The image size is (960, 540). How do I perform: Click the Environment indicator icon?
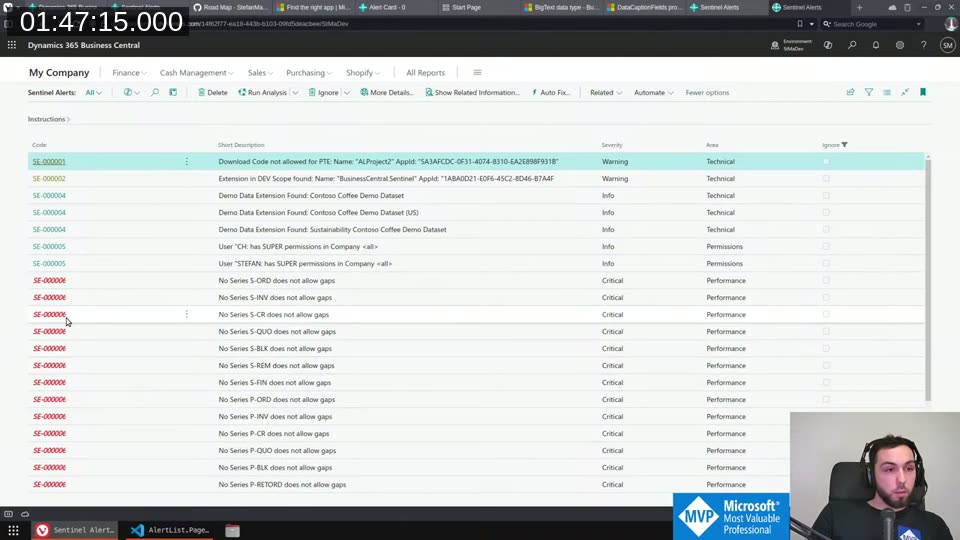[x=774, y=45]
